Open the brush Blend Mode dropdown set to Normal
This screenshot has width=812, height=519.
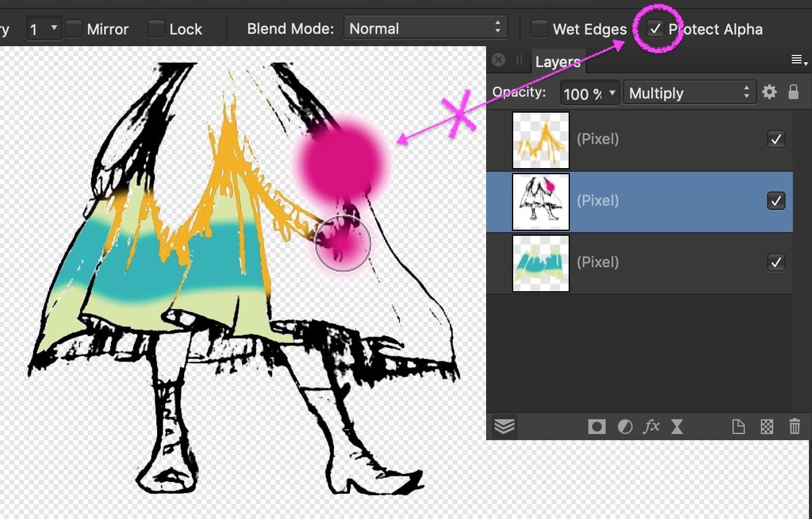[425, 28]
